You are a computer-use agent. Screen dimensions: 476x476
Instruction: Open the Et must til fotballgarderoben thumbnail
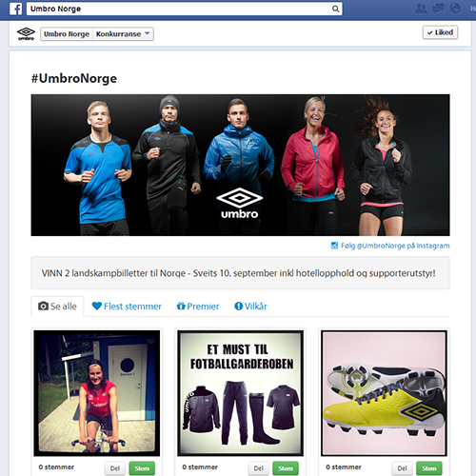pos(241,393)
